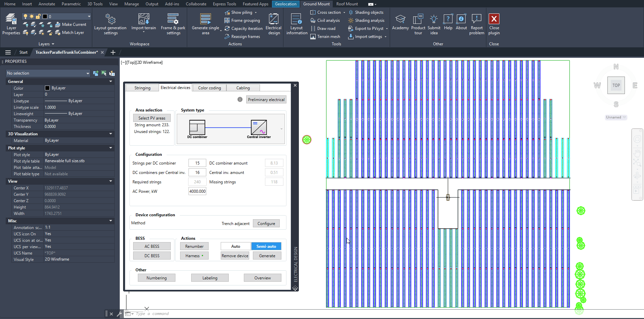Switch to the Cabling tab
644x319 pixels.
tap(243, 88)
